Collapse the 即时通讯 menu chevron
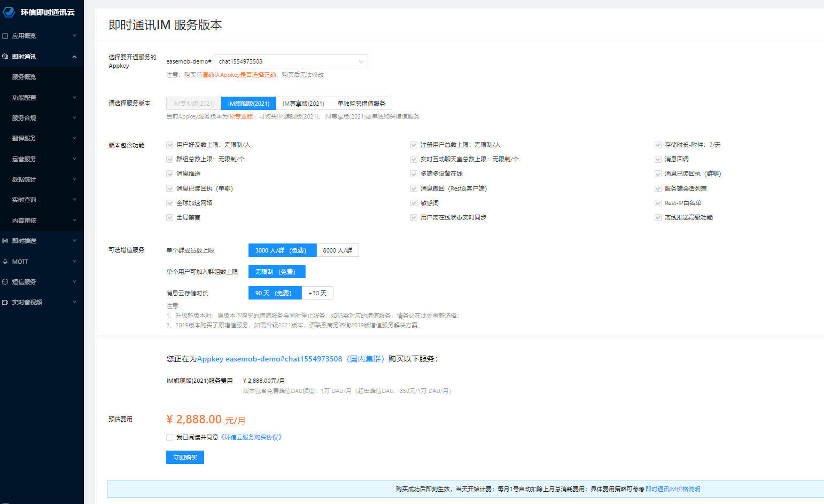Screen dimensions: 824x504 74,57
